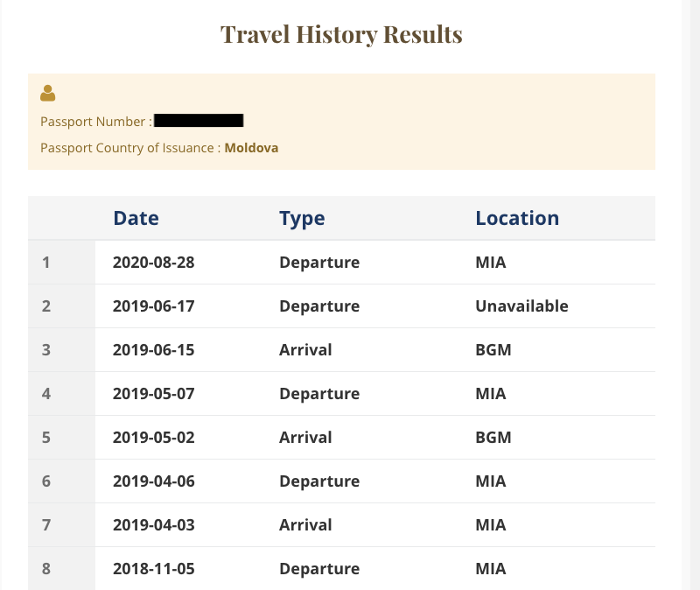Click the Unavailable location in row 2
Viewport: 700px width, 590px height.
(521, 306)
